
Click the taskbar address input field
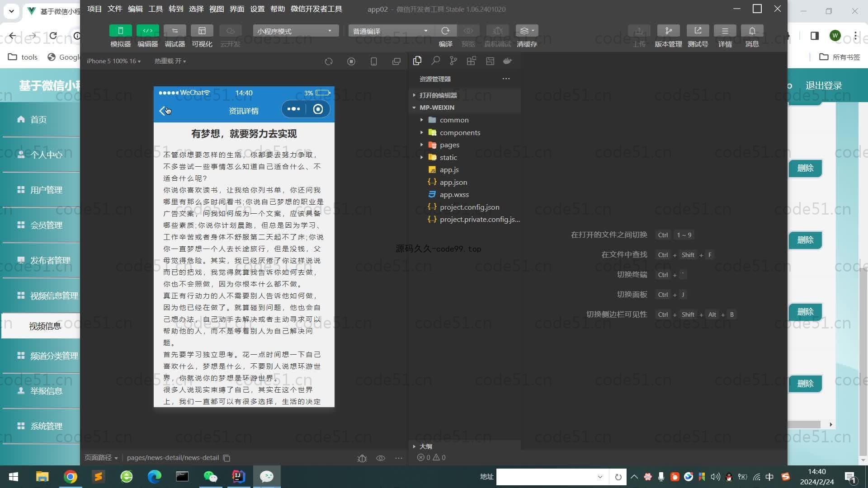552,477
